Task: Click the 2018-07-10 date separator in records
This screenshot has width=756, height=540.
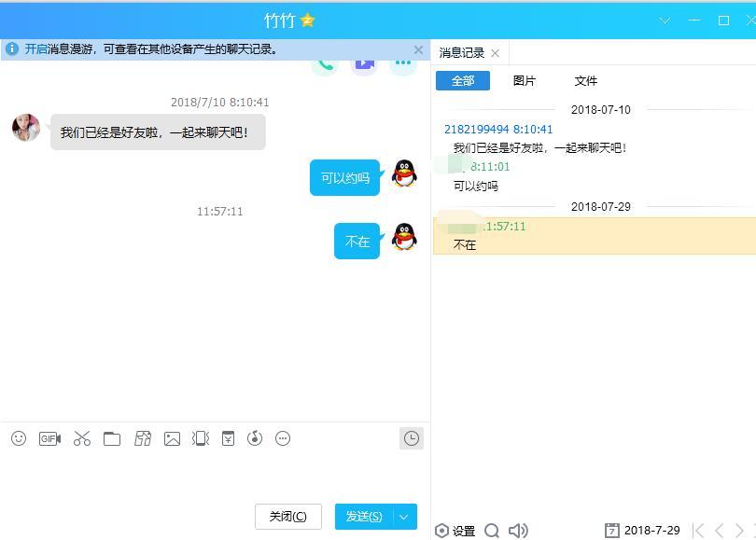Action: pyautogui.click(x=601, y=110)
